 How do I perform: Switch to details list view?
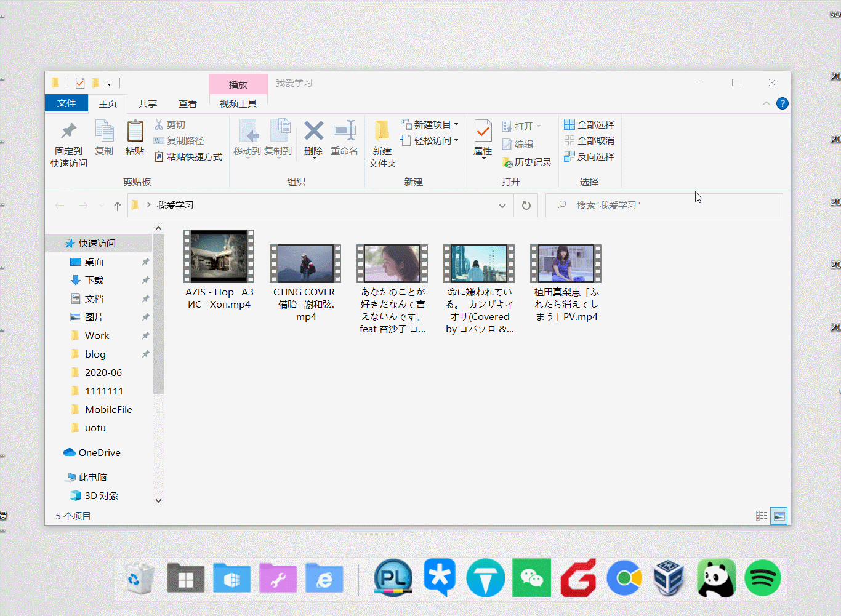[x=762, y=516]
